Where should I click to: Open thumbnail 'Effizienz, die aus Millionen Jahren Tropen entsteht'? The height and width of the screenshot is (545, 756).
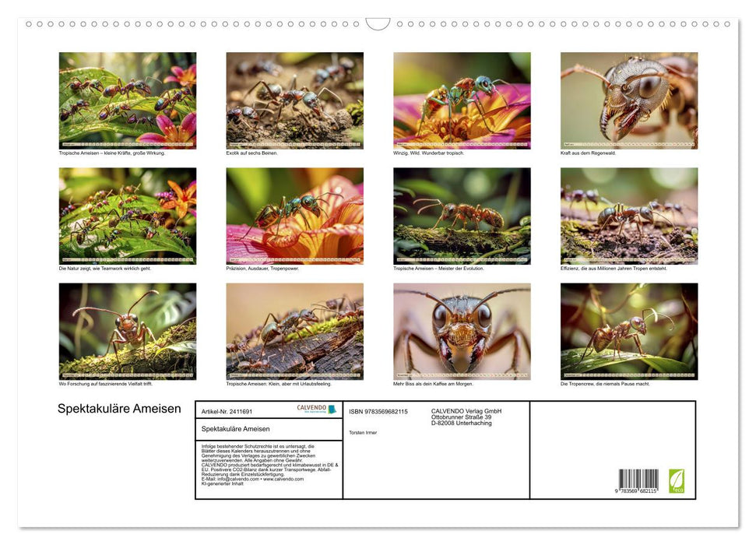[629, 216]
